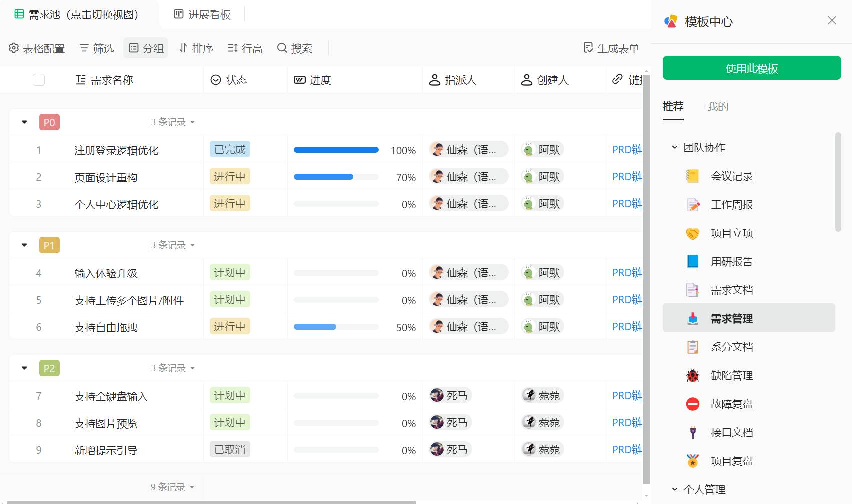Open PRD link for 输入体验升级
The image size is (852, 504).
pyautogui.click(x=627, y=273)
